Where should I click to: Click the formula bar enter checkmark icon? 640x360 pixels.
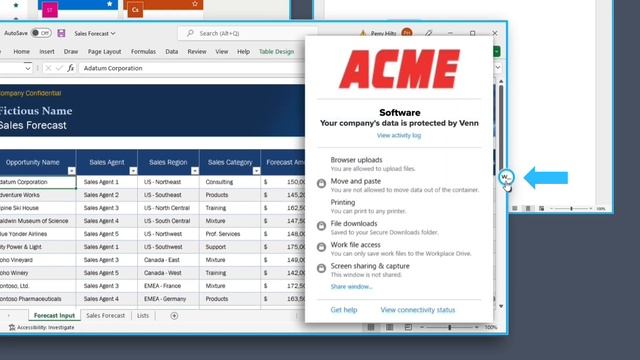59,68
